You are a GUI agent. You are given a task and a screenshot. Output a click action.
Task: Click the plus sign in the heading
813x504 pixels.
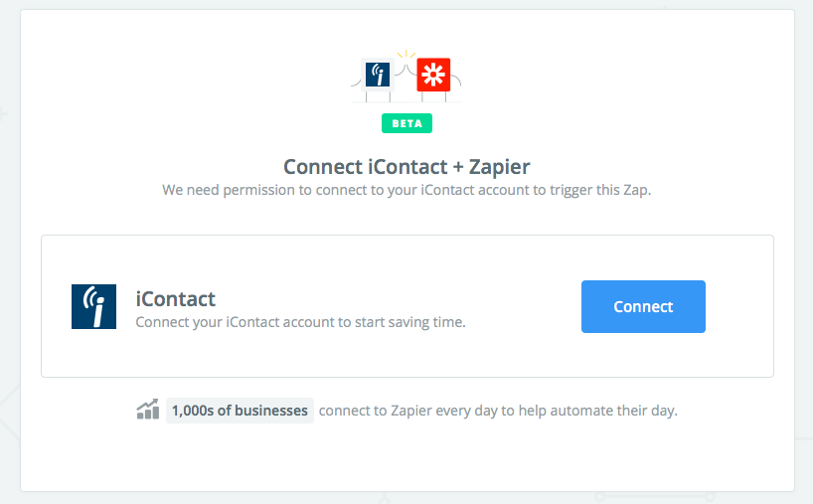pyautogui.click(x=458, y=167)
